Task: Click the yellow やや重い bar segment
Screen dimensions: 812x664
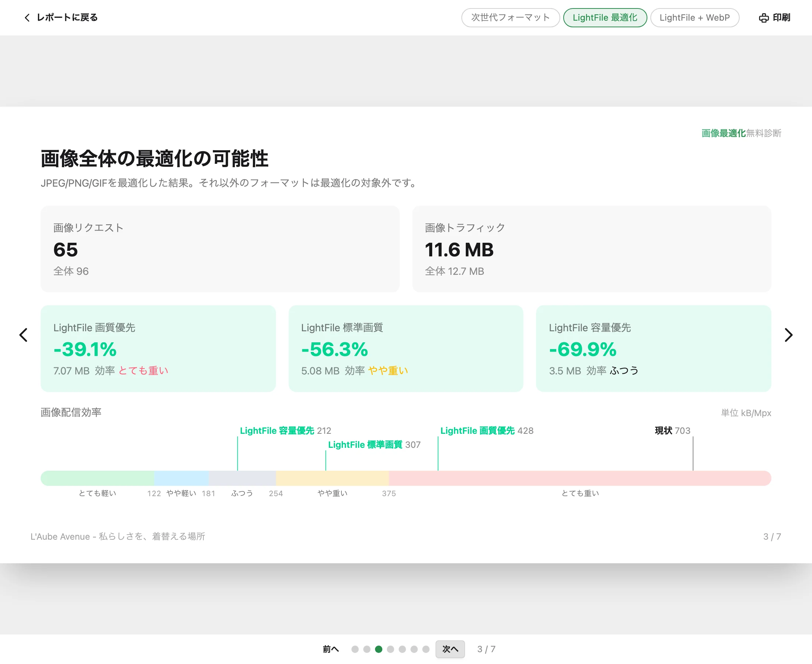Action: tap(332, 478)
